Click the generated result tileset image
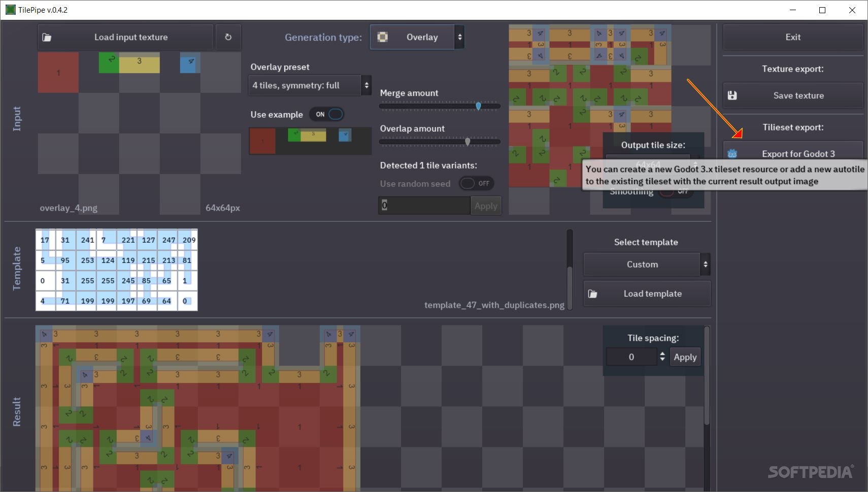 [x=198, y=408]
